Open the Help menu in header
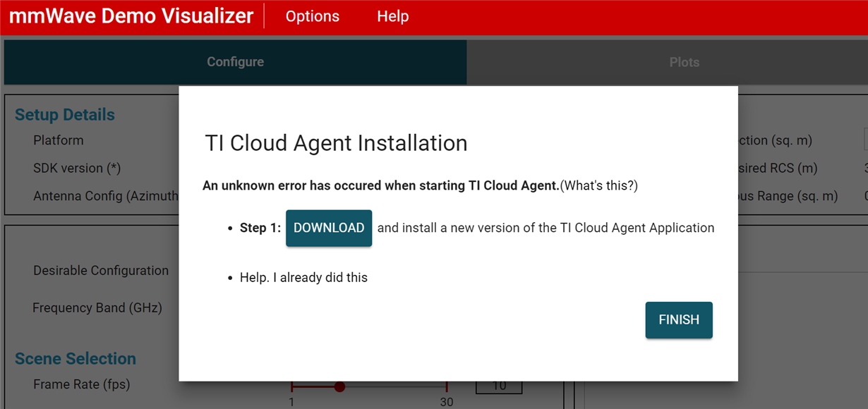 (392, 16)
